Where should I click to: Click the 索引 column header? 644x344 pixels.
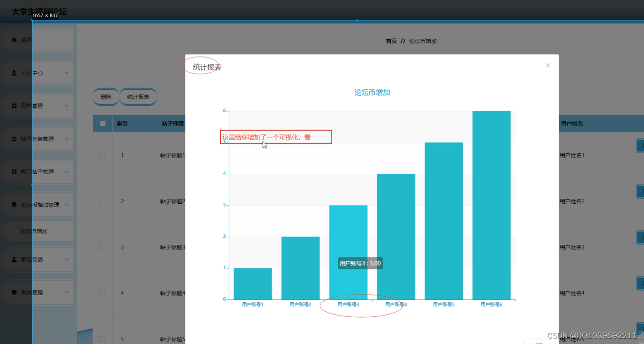coord(122,124)
